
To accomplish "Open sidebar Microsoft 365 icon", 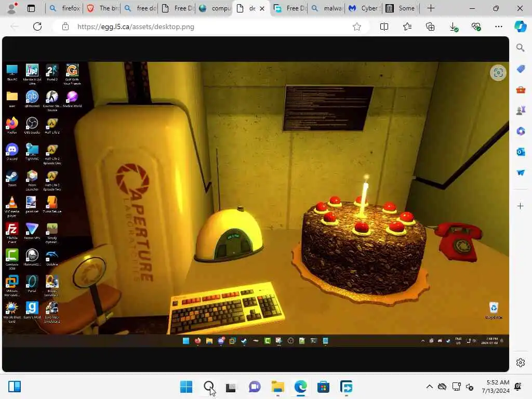I will coord(521,131).
